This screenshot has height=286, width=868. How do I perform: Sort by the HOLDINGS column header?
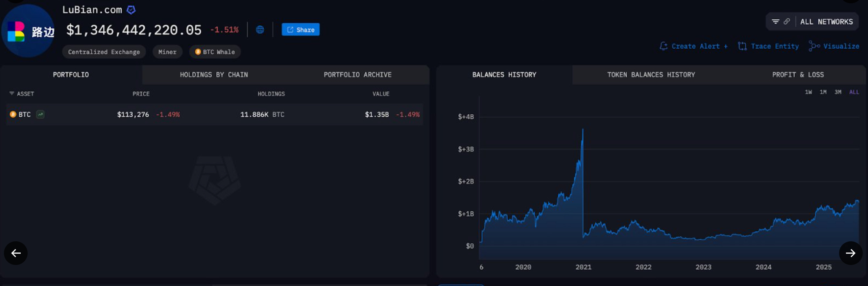tap(271, 94)
